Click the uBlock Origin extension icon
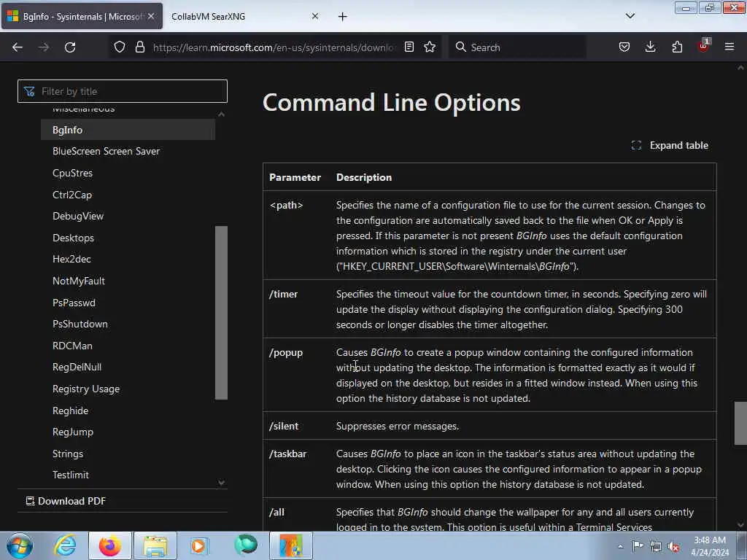747x560 pixels. coord(703,46)
